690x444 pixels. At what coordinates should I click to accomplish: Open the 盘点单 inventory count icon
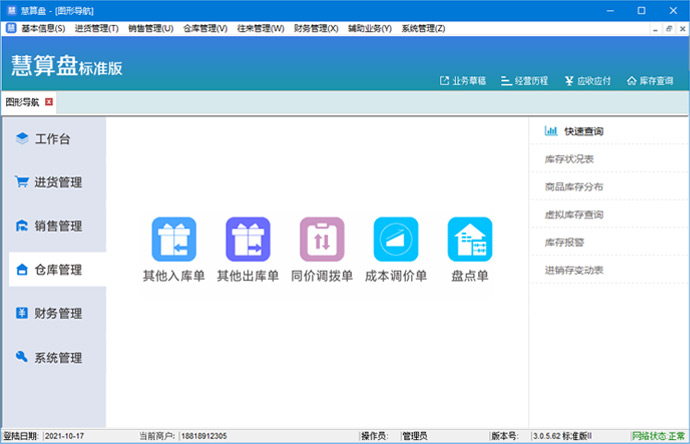(469, 240)
